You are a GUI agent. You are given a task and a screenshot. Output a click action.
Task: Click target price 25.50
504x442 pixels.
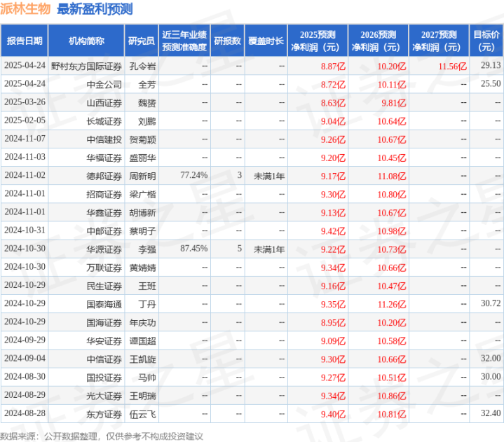click(491, 83)
